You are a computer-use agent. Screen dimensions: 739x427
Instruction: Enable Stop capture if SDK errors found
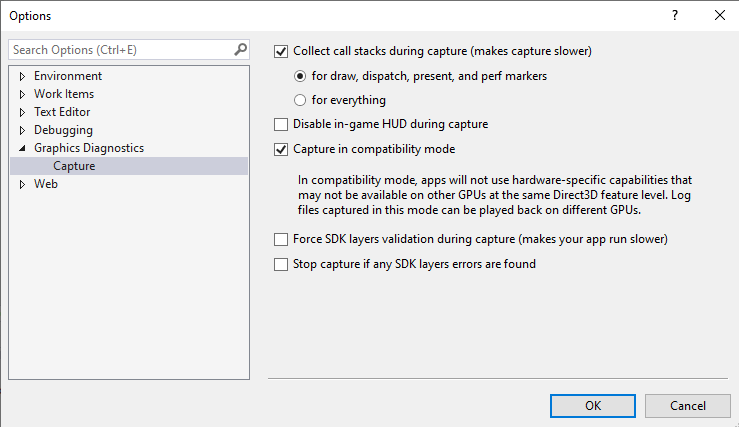[x=281, y=265]
